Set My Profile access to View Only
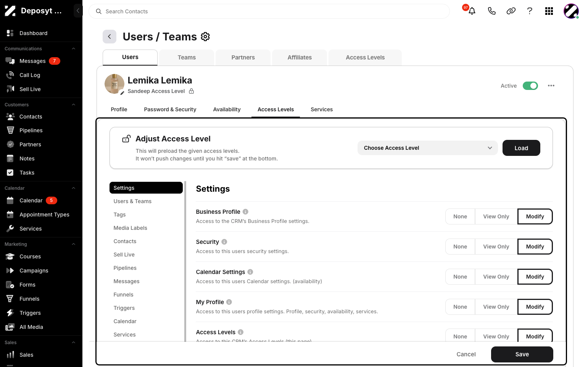588x367 pixels. point(496,307)
